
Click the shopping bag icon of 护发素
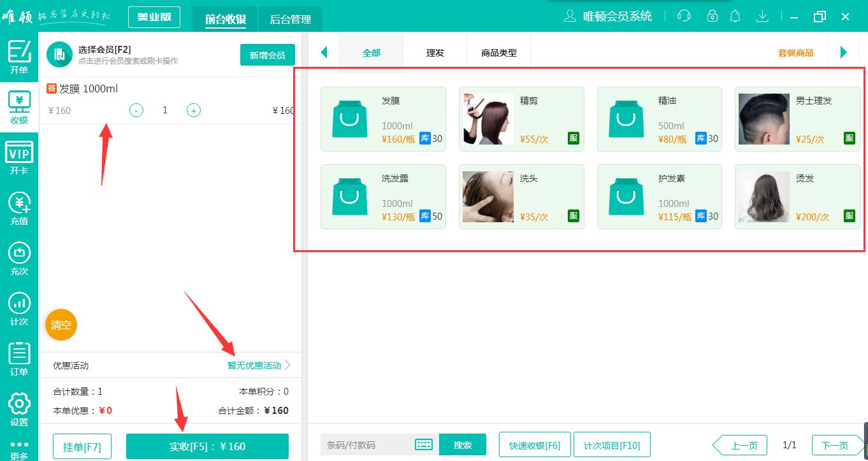[626, 197]
